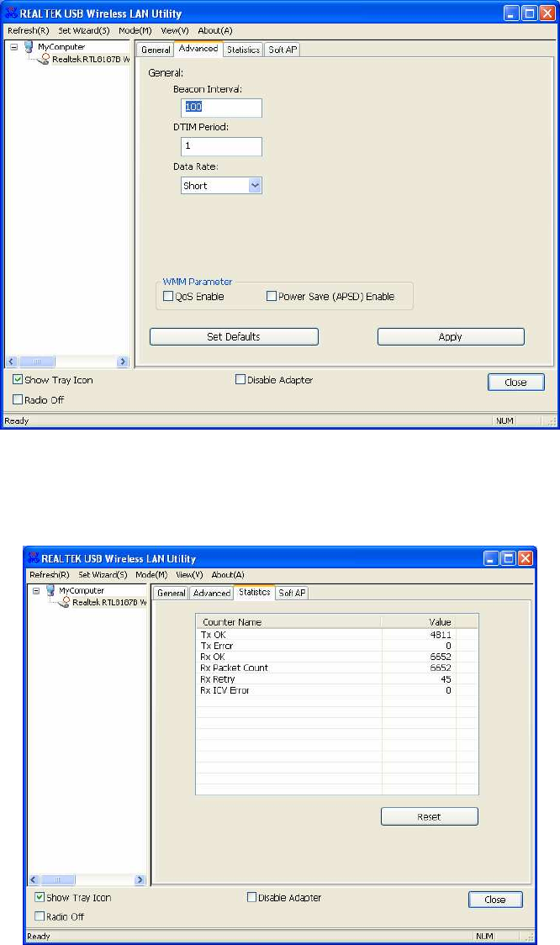This screenshot has width=560, height=945.
Task: Click Realtek adapter icon in upper window tree
Action: point(44,59)
